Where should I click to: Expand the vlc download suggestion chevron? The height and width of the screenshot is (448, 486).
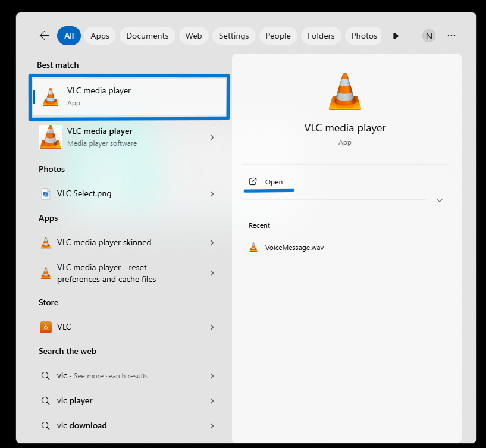212,426
